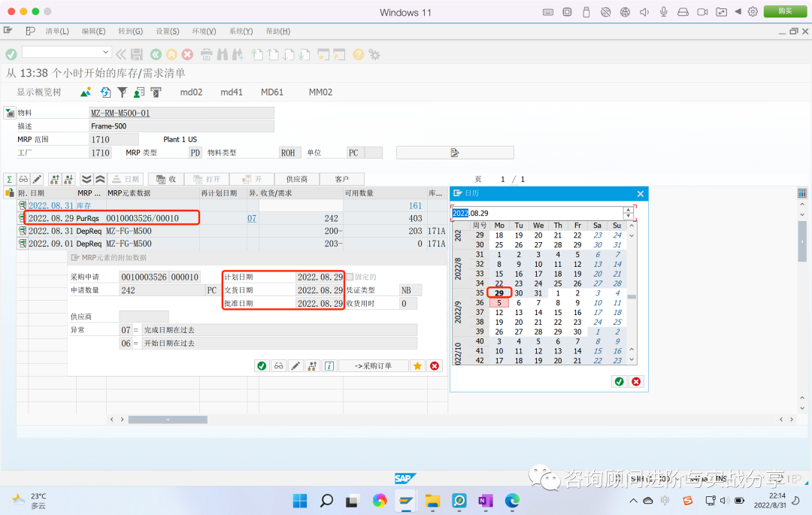Click the double-down Expand all icon
This screenshot has width=812, height=515.
(86, 179)
